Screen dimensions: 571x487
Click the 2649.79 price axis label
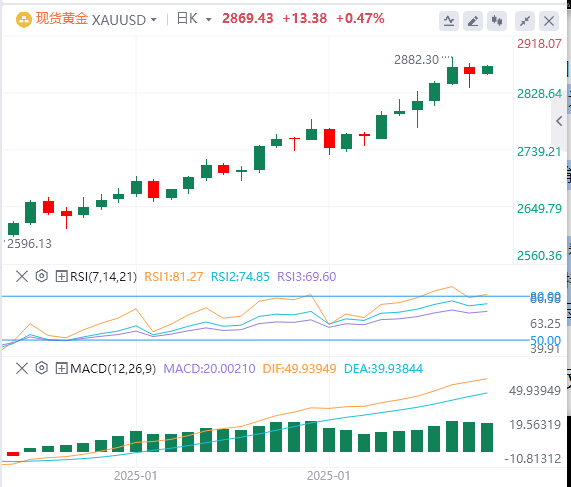[x=539, y=209]
